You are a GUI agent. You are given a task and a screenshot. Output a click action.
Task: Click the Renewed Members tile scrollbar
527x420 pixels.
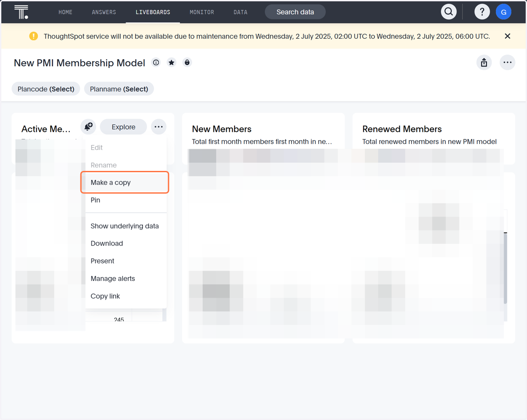505,268
